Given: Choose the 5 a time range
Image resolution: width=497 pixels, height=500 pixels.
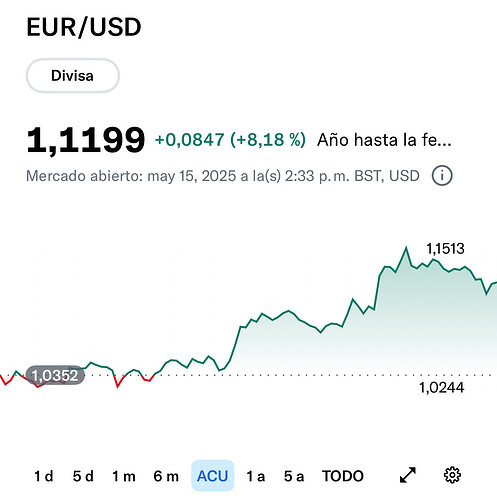Looking at the screenshot, I should click(294, 476).
